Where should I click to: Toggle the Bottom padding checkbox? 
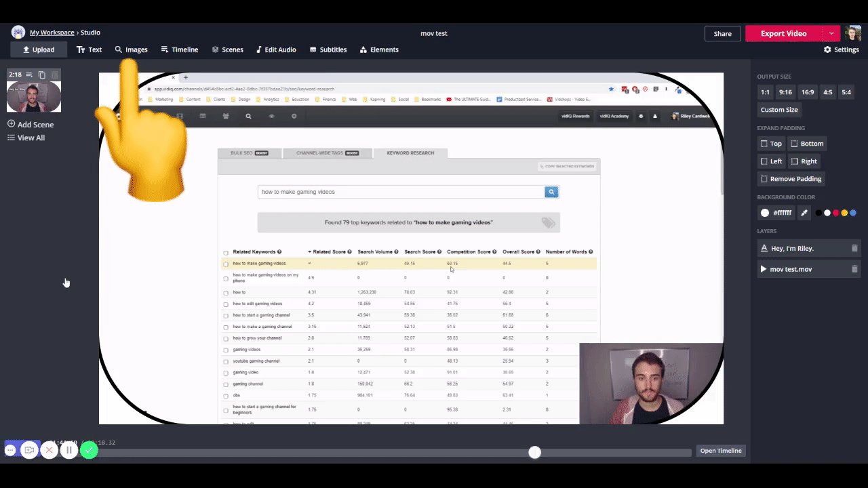[x=794, y=144]
